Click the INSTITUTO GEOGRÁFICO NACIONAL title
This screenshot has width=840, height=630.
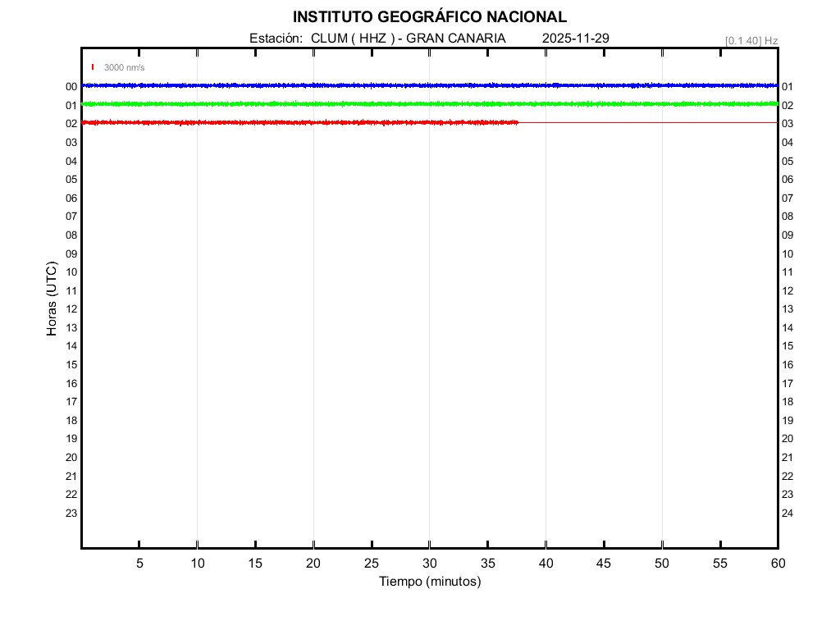click(x=429, y=17)
